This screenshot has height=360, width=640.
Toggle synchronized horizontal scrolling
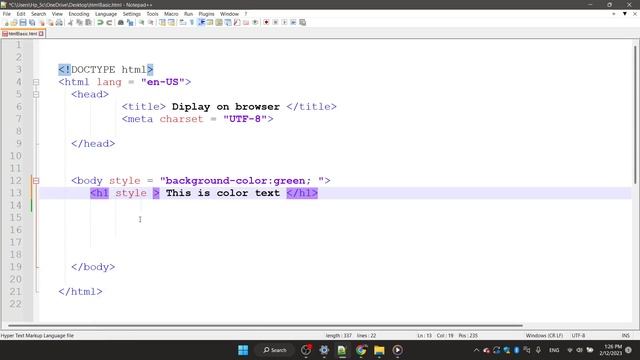click(171, 22)
